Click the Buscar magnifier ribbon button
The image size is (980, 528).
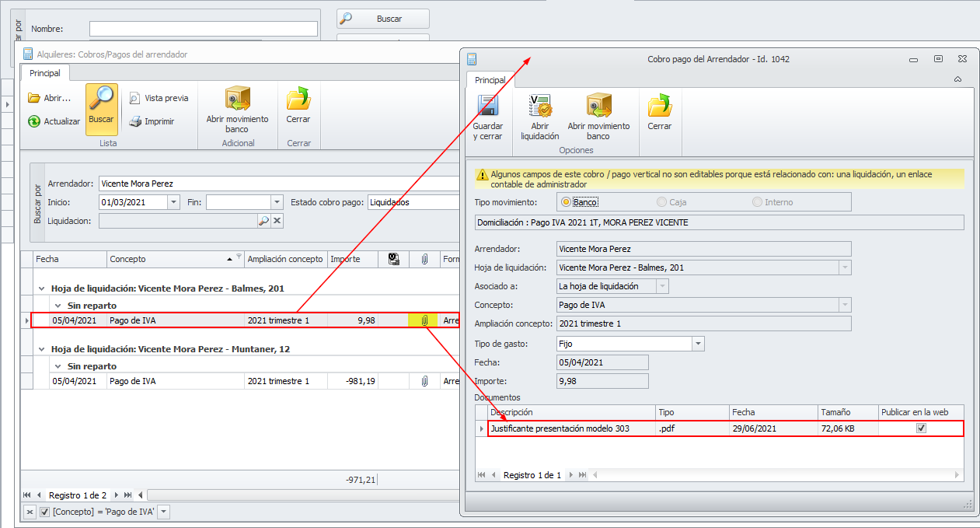(x=102, y=109)
